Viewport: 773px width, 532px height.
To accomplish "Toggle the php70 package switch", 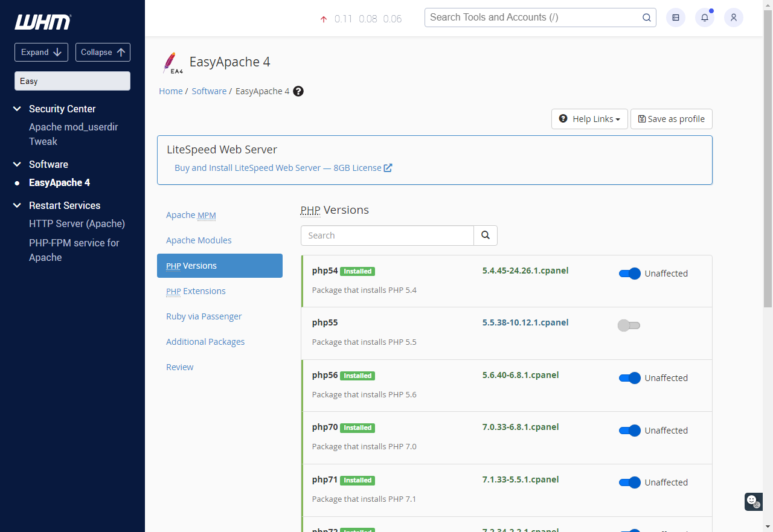I will pos(629,431).
